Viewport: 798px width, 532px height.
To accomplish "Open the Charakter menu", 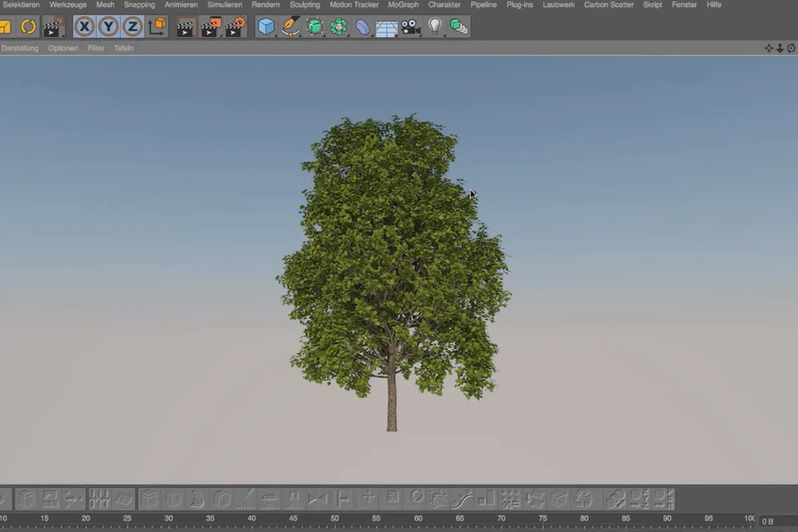I will point(444,5).
